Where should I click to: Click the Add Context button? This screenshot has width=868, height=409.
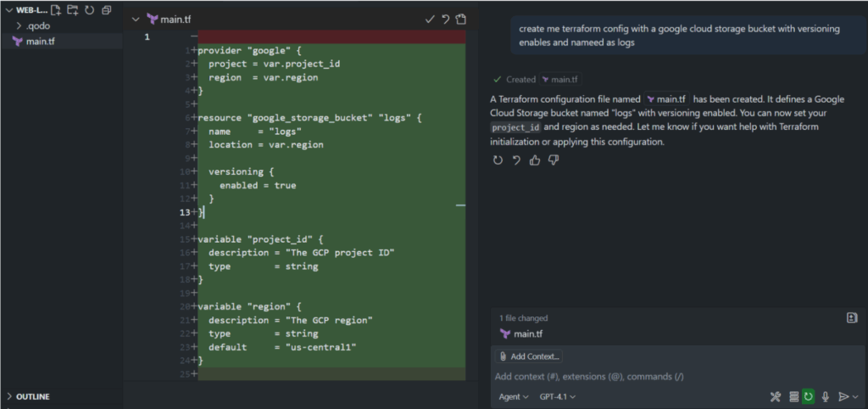(x=530, y=356)
